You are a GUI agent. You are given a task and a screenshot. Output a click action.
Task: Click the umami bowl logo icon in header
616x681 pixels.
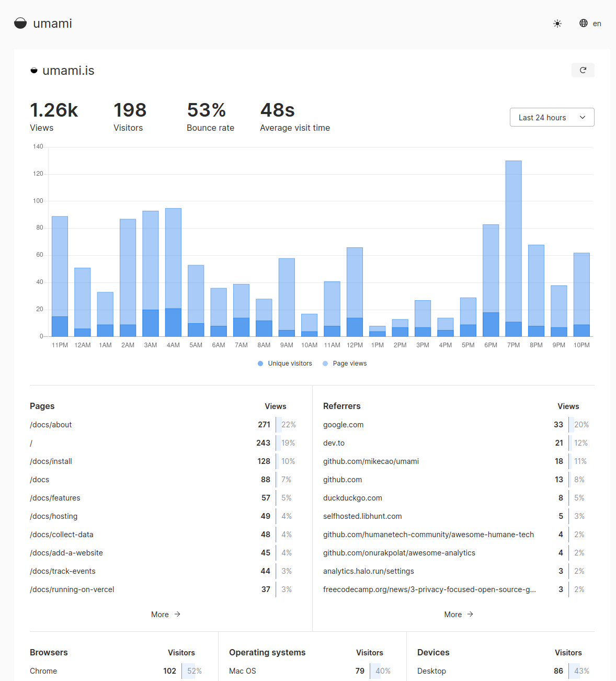pyautogui.click(x=20, y=23)
